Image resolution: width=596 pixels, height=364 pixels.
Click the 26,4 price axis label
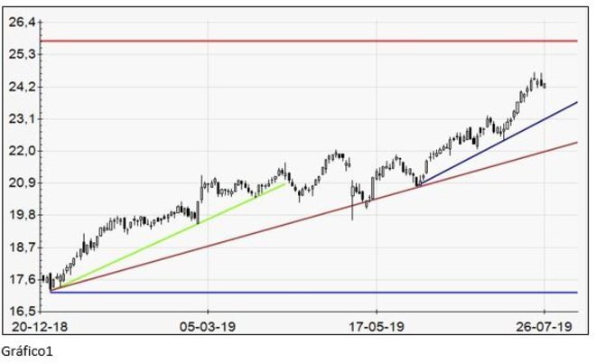click(x=24, y=22)
